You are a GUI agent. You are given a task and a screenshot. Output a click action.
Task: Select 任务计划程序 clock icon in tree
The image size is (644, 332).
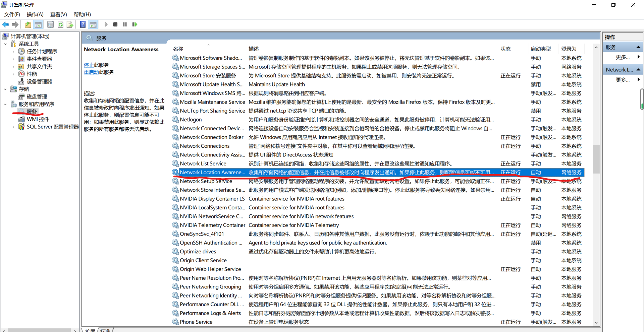(x=21, y=51)
